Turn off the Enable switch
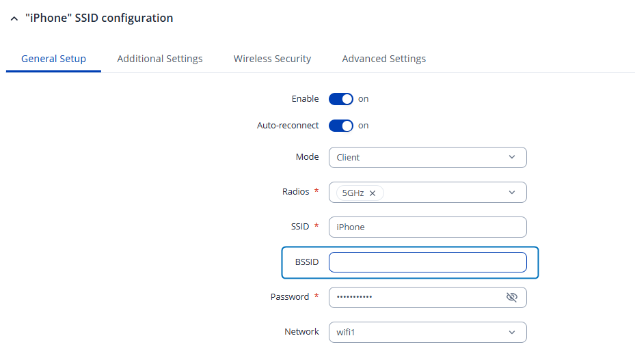The image size is (635, 364). pos(341,99)
